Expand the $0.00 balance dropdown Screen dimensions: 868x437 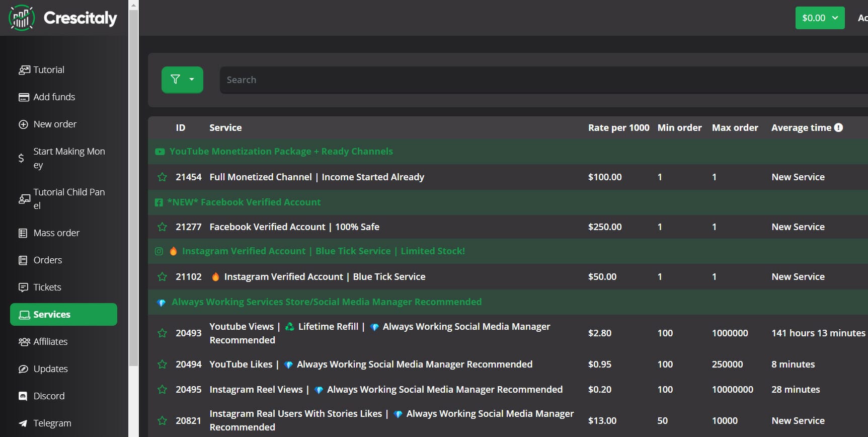(820, 18)
